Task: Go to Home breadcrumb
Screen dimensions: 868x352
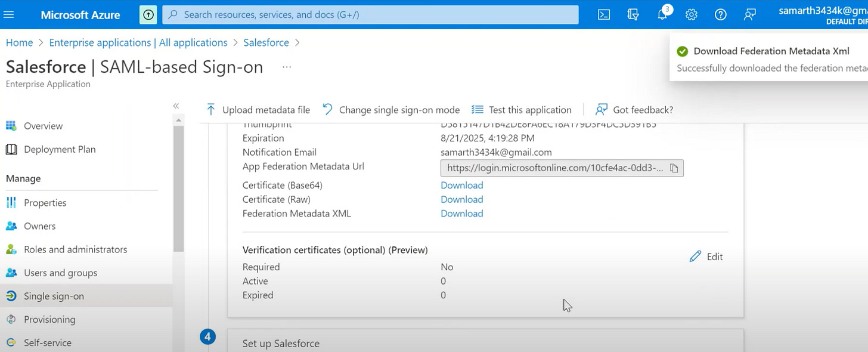Action: pos(19,43)
